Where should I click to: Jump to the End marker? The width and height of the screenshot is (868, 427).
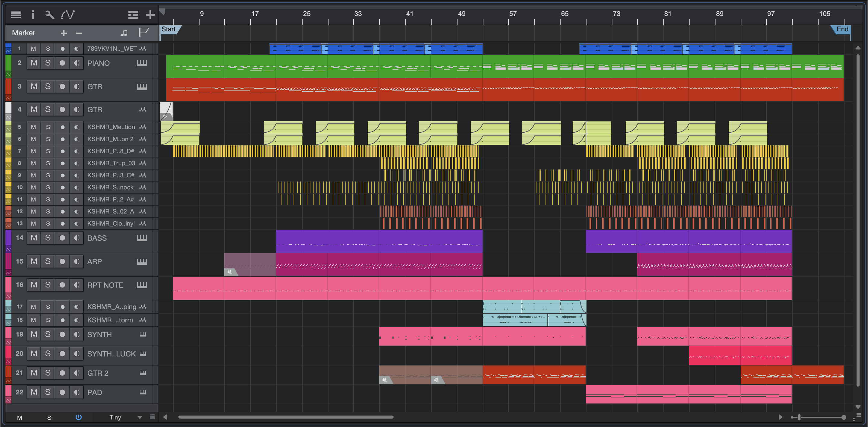click(x=841, y=29)
